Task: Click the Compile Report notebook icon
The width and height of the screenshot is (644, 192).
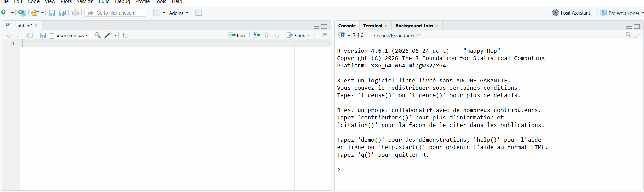Action: 125,35
